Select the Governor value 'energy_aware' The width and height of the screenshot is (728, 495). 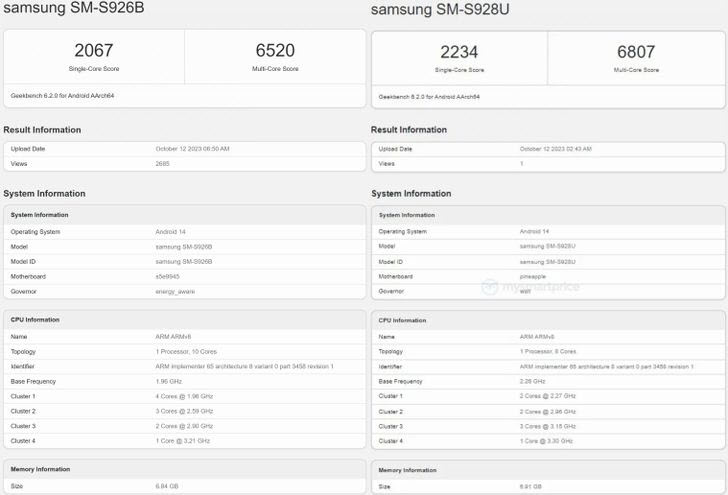pyautogui.click(x=175, y=292)
